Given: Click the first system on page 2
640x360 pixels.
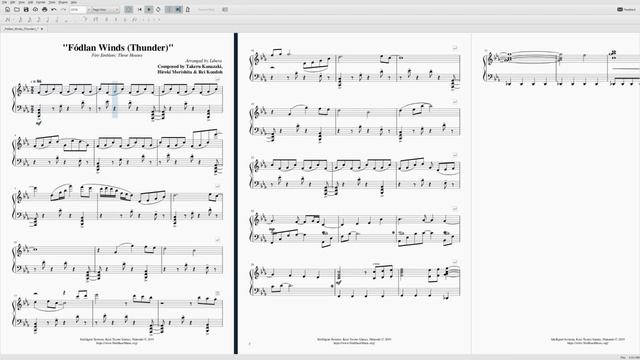Looking at the screenshot, I should pyautogui.click(x=354, y=69).
